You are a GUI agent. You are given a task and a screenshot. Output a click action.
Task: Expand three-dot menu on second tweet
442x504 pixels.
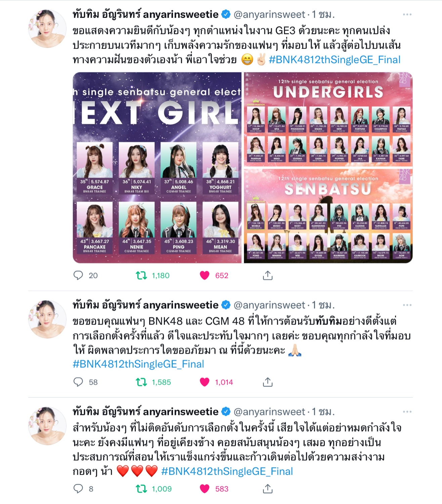point(407,305)
